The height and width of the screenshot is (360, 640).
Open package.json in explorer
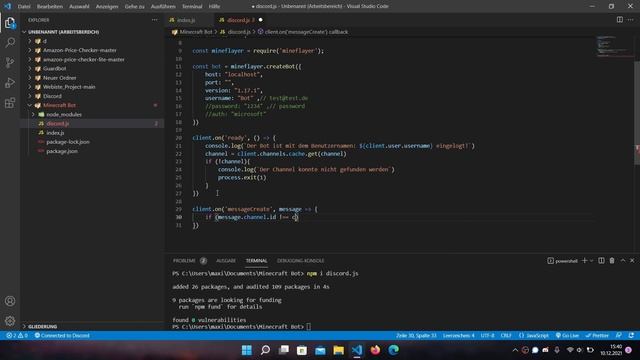[62, 151]
